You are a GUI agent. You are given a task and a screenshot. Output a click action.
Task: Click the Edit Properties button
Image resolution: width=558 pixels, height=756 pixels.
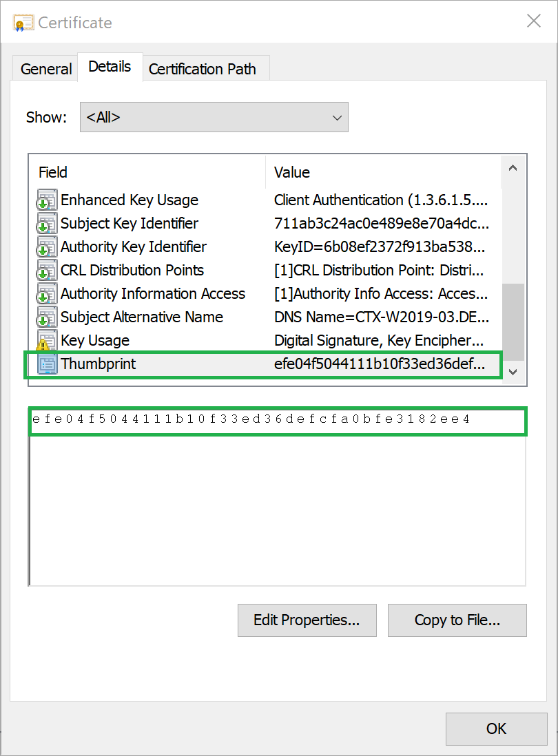pyautogui.click(x=307, y=620)
